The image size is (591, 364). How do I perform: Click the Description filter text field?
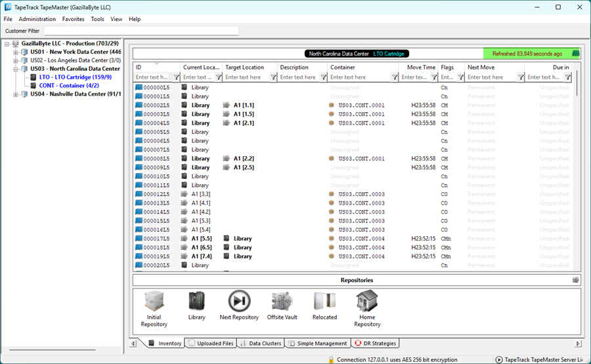[299, 77]
